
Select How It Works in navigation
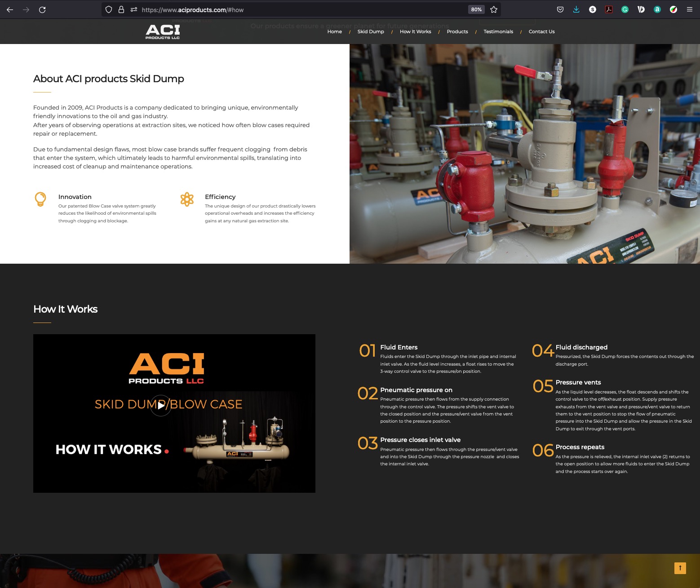416,31
